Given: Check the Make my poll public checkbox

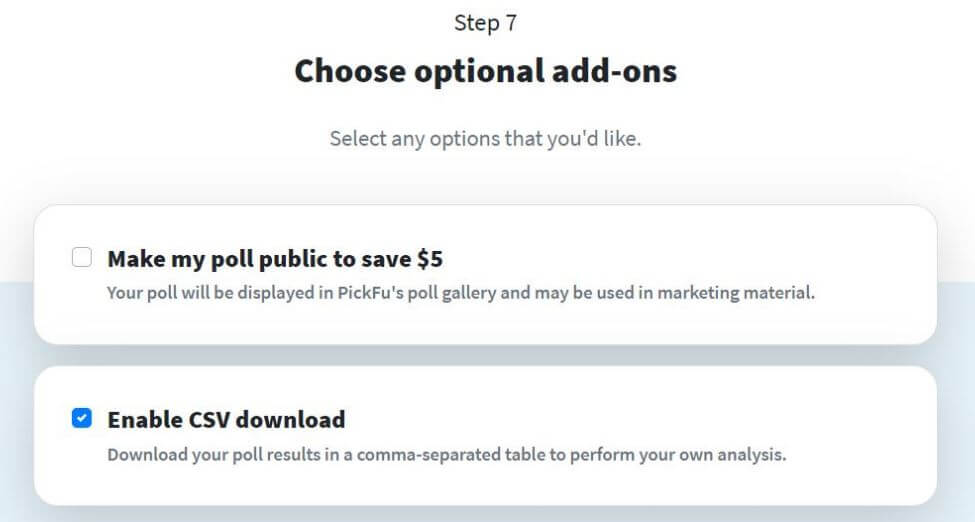Looking at the screenshot, I should [82, 259].
